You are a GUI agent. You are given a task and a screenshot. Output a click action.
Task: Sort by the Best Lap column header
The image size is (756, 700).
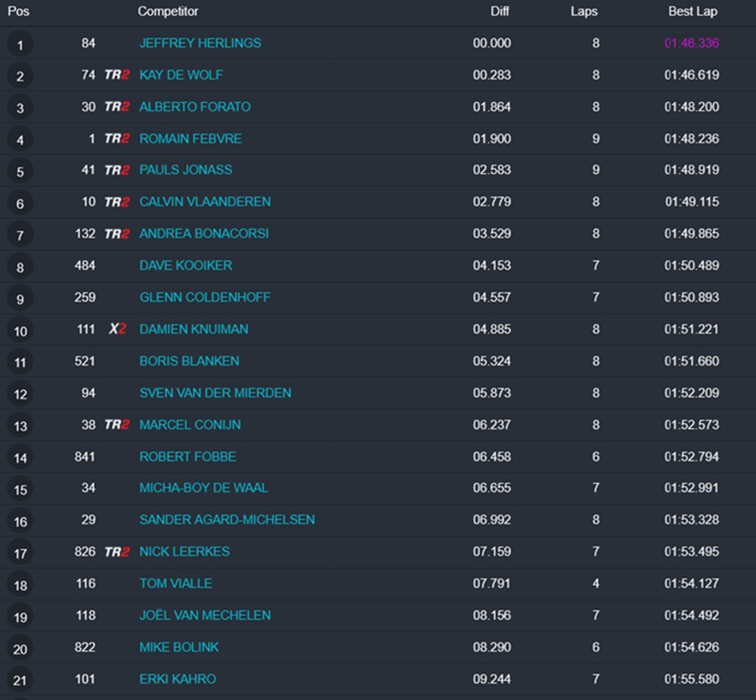692,11
